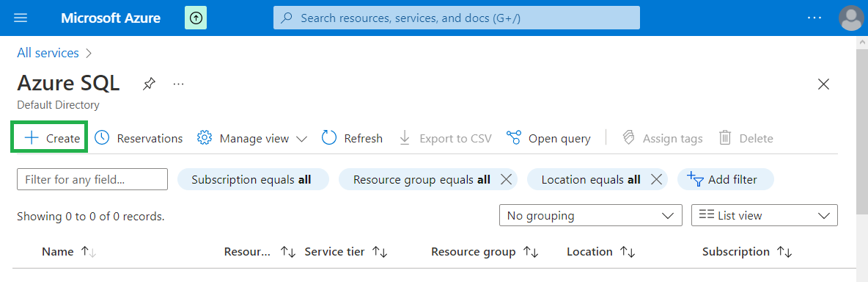Open the hamburger portal menu

[x=21, y=18]
